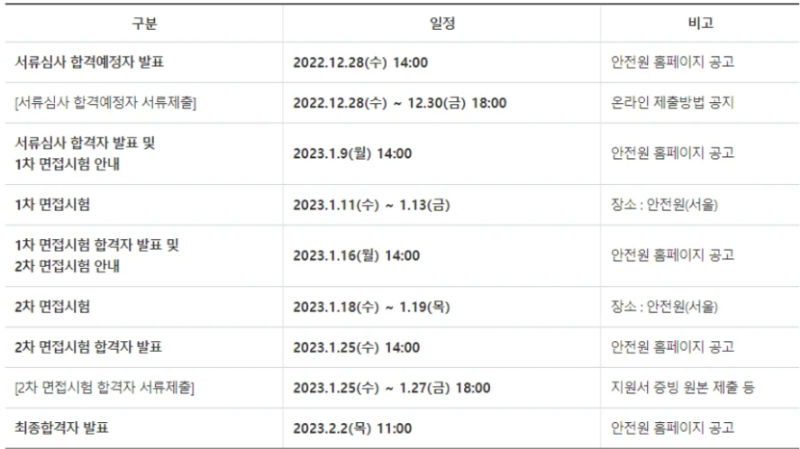Click 장소 : 안전원(서울) in 1차 면접시험 row
Screen dimensions: 800x449
[665, 205]
